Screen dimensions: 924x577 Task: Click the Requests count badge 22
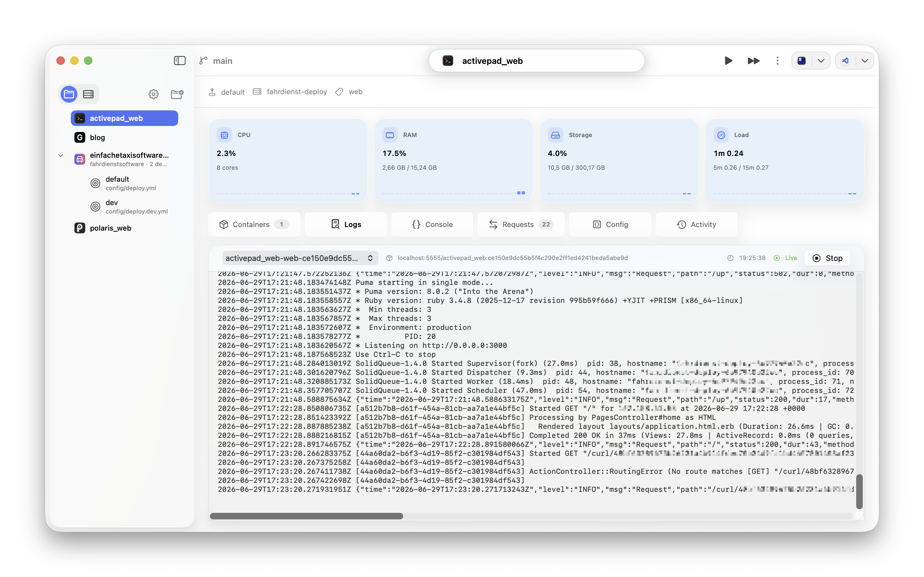tap(546, 224)
